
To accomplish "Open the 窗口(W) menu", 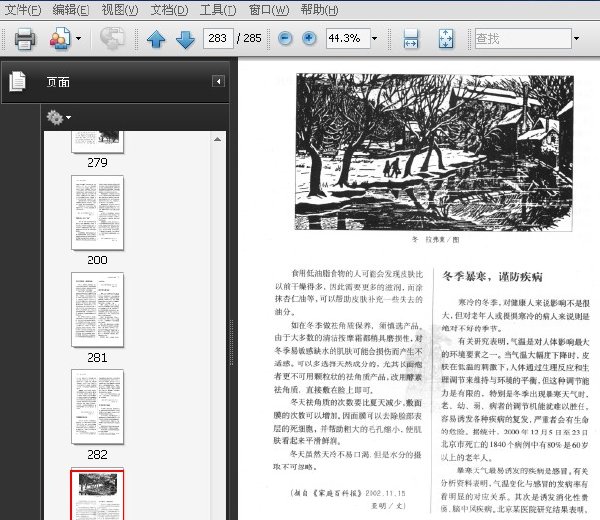I will pyautogui.click(x=269, y=10).
